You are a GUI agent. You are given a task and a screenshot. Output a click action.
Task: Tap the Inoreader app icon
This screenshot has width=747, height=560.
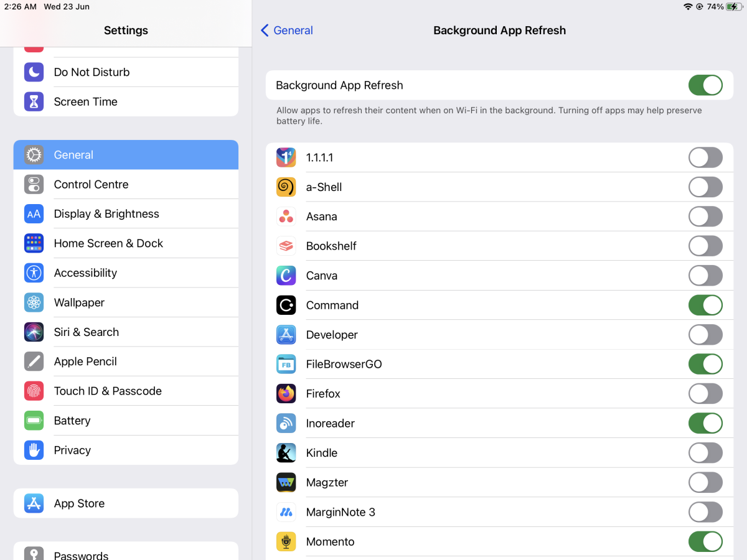point(286,423)
